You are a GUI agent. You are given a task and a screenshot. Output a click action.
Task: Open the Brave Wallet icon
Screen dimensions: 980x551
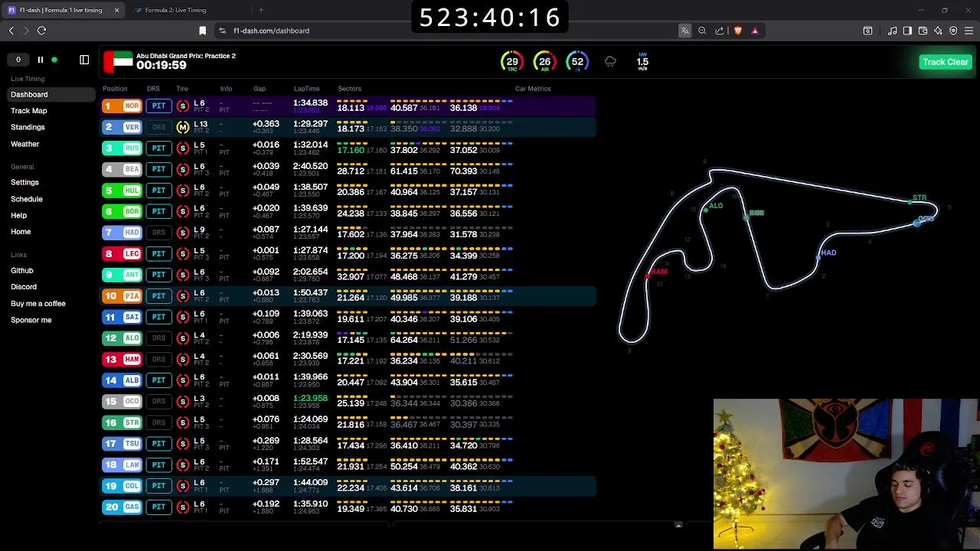click(x=923, y=31)
